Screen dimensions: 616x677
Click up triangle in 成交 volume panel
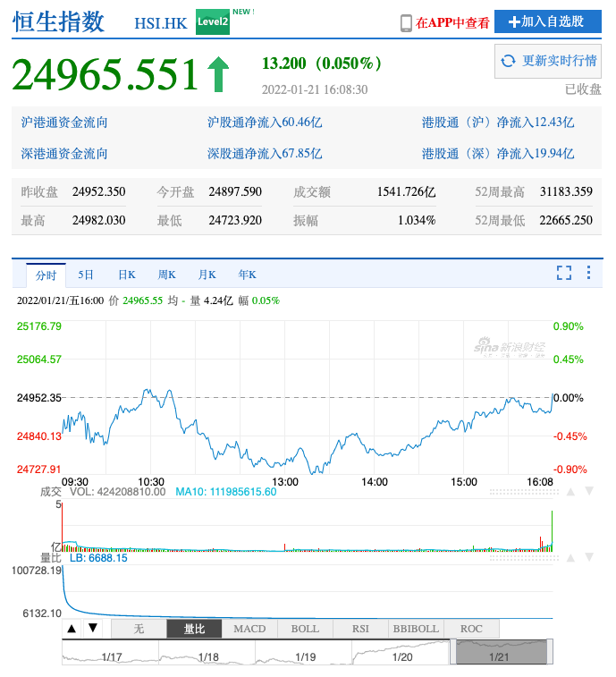[570, 492]
